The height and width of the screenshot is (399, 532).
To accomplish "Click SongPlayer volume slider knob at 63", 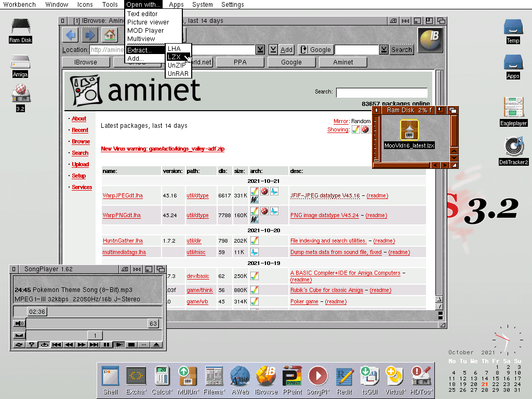I will point(153,323).
